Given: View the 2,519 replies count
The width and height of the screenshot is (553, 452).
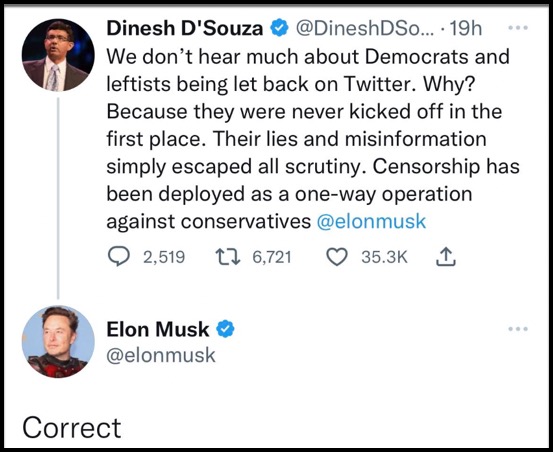Looking at the screenshot, I should coord(164,257).
